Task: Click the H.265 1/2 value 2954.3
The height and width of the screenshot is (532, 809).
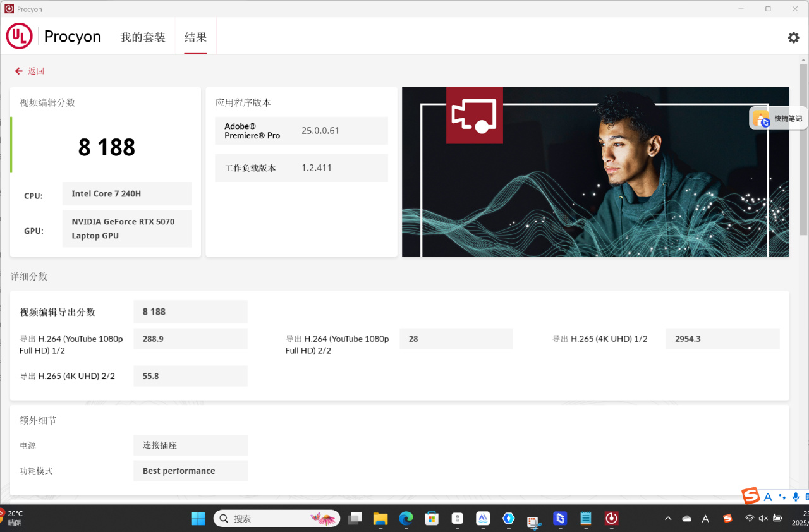Action: [722, 339]
